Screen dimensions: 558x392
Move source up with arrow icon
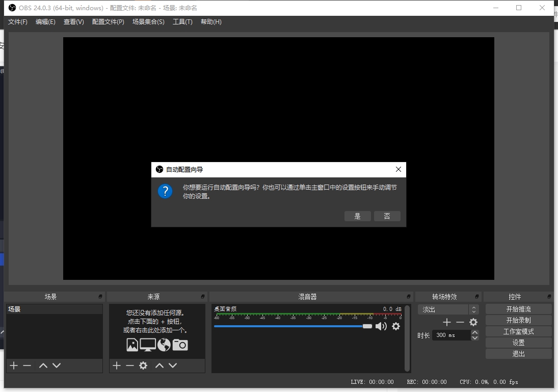pos(160,365)
